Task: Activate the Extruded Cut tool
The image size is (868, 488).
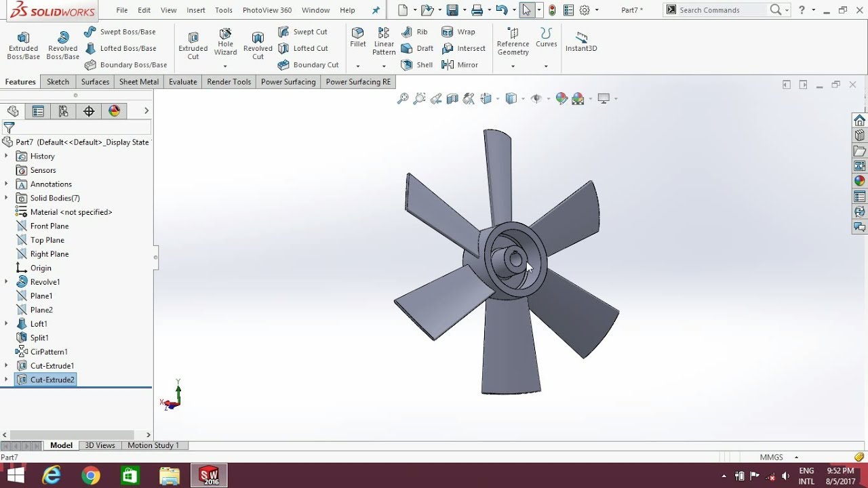Action: pyautogui.click(x=193, y=45)
